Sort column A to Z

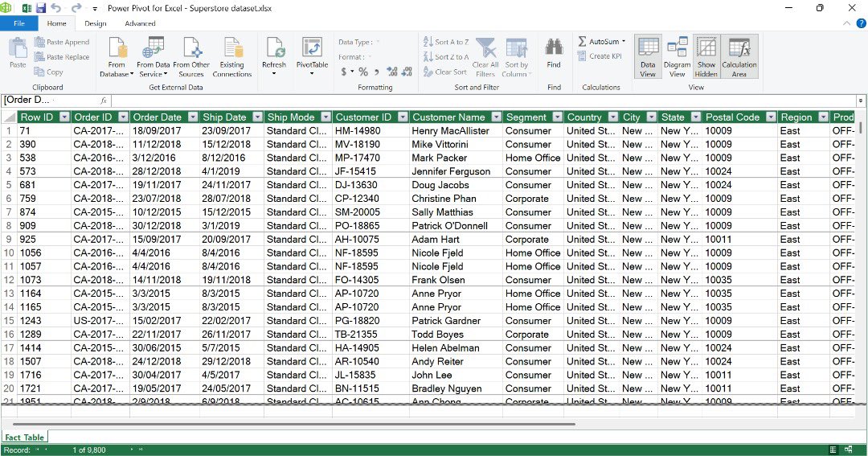[446, 42]
